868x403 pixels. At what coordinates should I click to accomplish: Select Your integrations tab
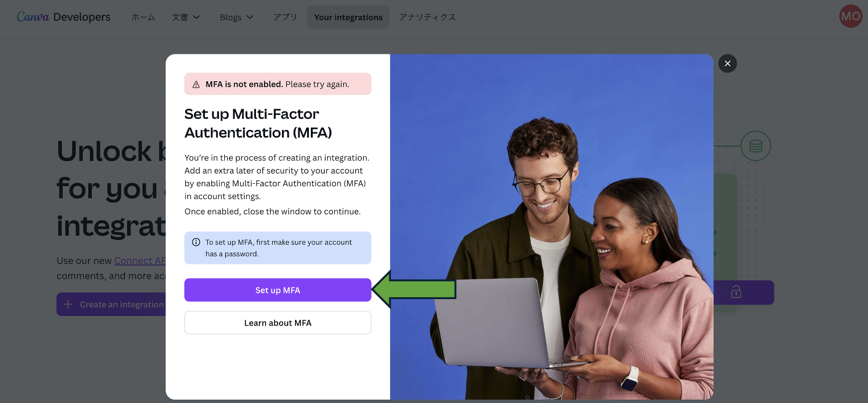[x=348, y=17]
